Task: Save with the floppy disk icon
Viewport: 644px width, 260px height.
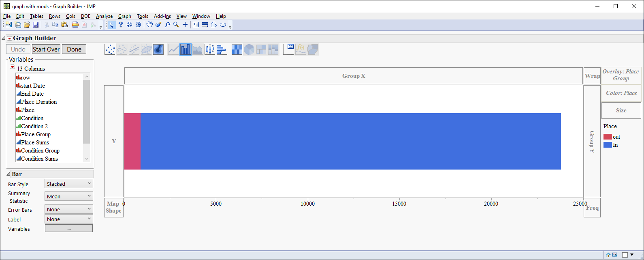Action: (36, 25)
